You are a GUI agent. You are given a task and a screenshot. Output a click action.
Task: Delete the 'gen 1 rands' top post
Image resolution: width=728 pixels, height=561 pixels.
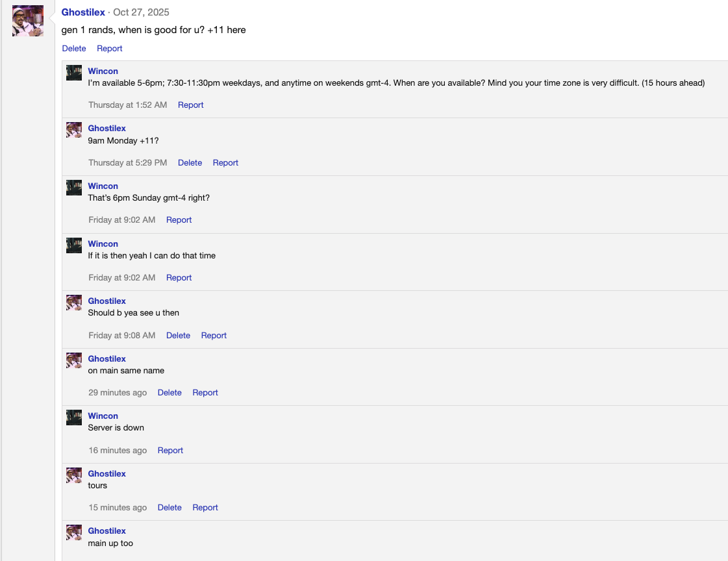tap(73, 48)
